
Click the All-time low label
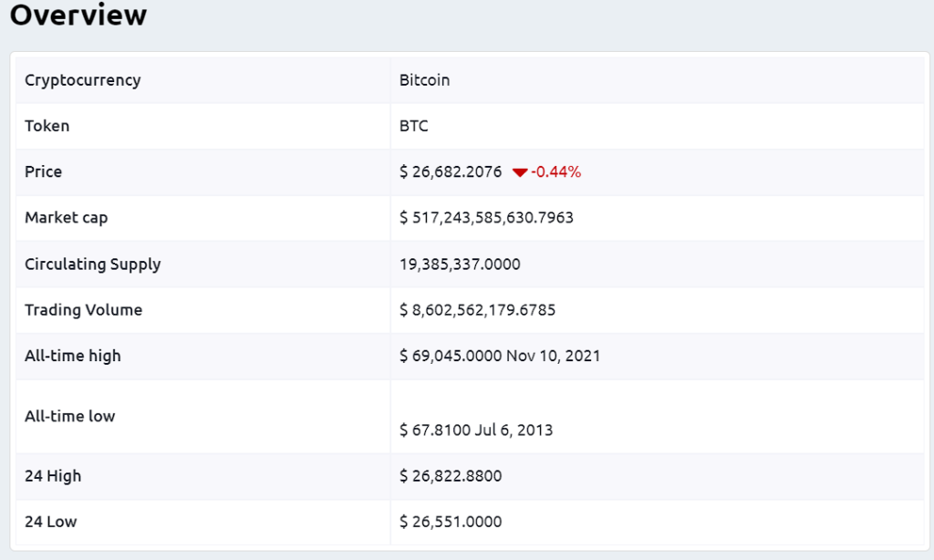point(69,416)
